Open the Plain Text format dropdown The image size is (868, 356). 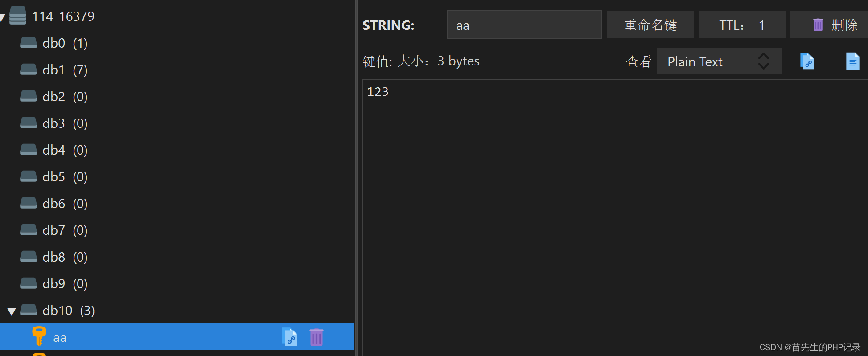[x=719, y=61]
